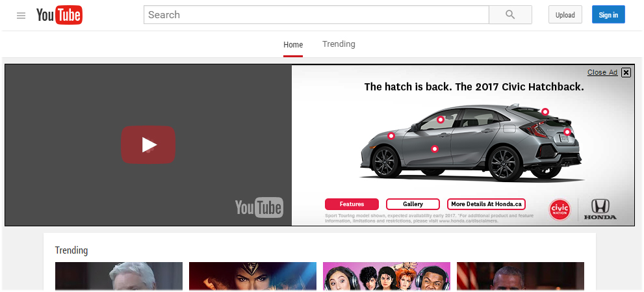Open the gray-haired man trending thumbnail
Image resolution: width=644 pixels, height=292 pixels.
click(x=119, y=276)
